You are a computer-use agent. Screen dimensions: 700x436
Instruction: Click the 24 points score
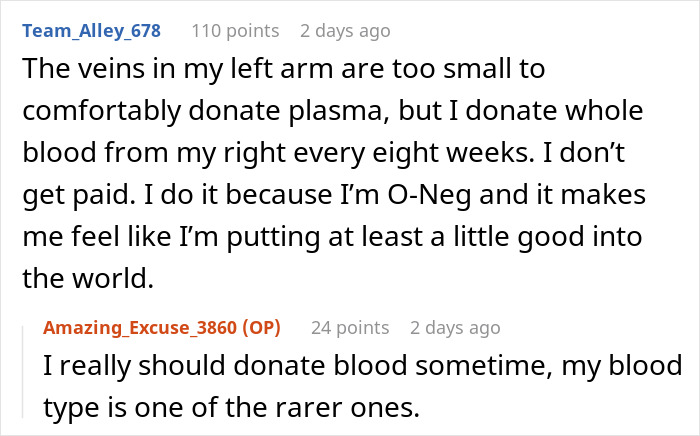(349, 328)
